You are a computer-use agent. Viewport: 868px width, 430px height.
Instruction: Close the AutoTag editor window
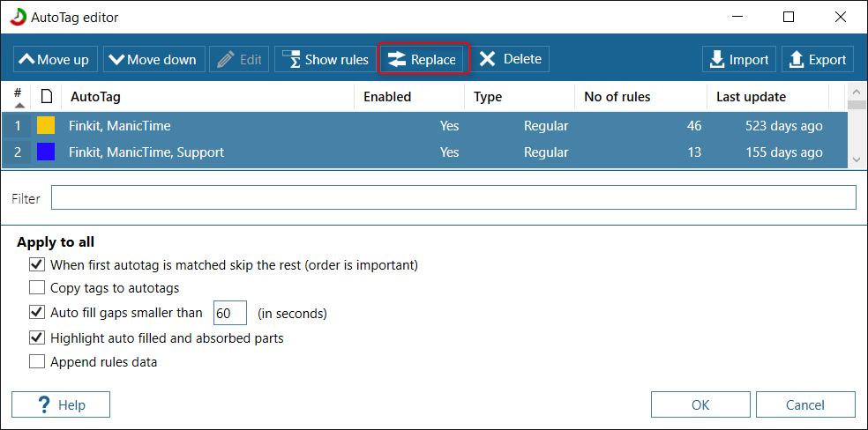point(841,17)
